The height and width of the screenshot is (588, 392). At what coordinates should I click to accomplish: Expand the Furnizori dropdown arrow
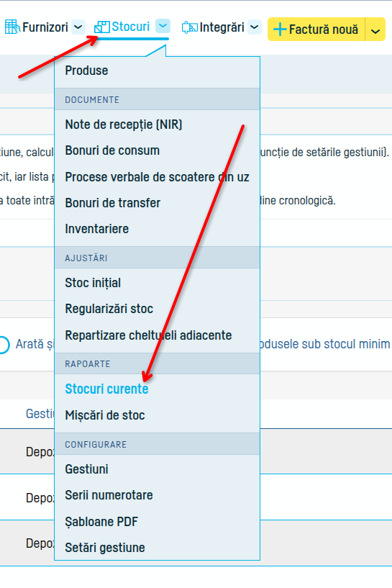click(78, 27)
